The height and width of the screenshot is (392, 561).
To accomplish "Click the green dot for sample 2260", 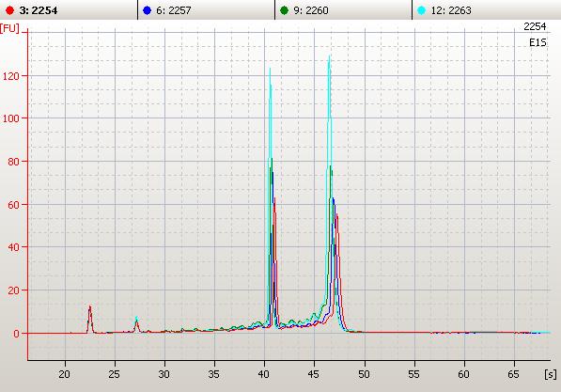I will pos(284,10).
